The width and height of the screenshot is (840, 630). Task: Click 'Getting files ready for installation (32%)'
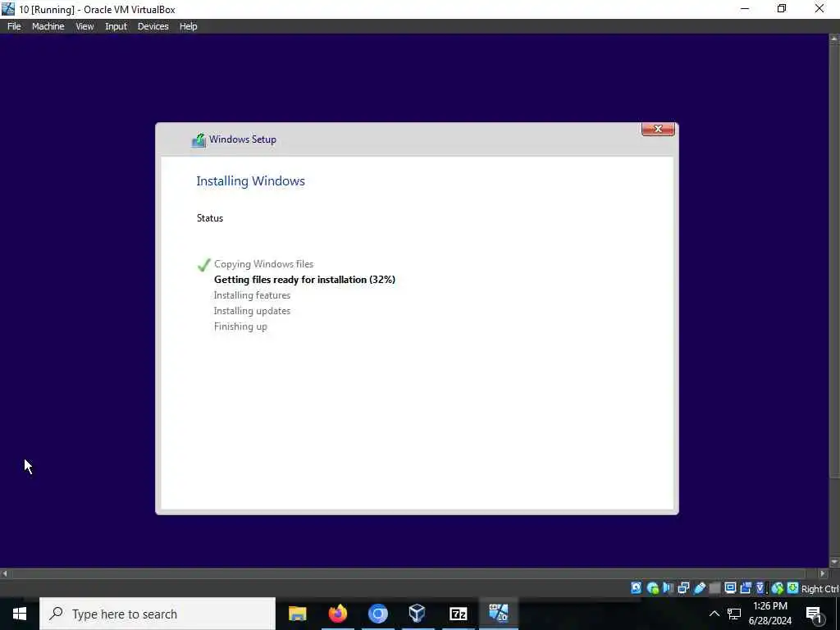(304, 280)
